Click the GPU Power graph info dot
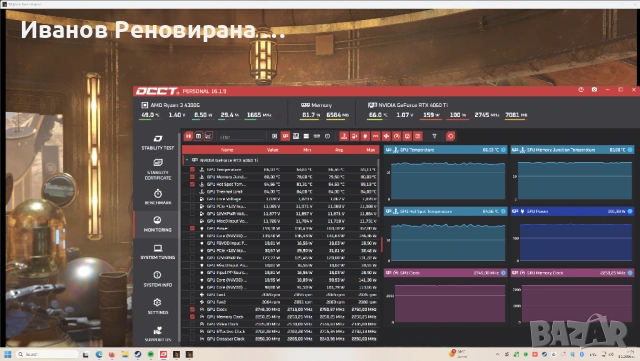The width and height of the screenshot is (640, 361). (630, 211)
